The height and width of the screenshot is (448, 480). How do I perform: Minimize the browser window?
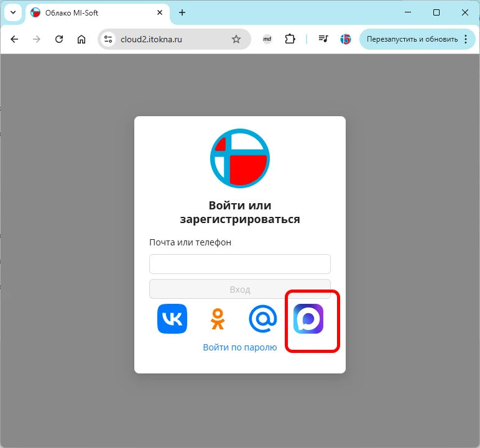click(408, 12)
